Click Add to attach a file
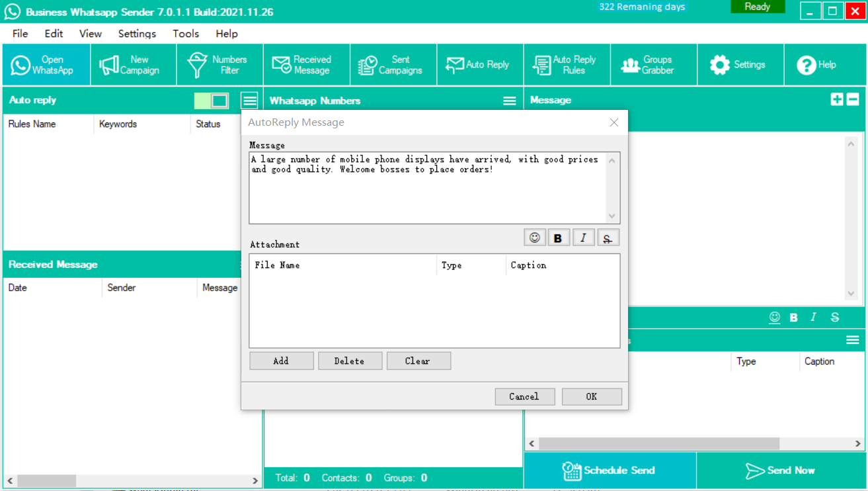Screen dimensions: 868x491 (281, 361)
